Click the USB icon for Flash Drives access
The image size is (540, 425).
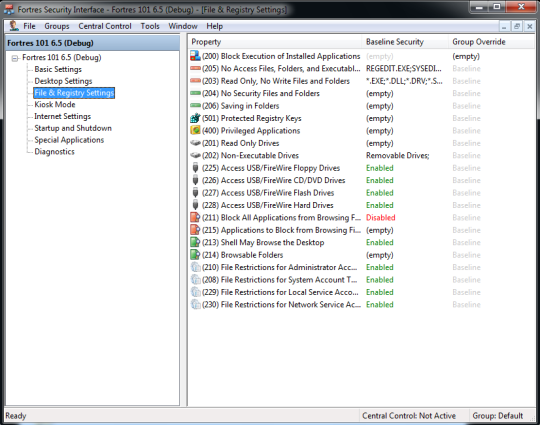[195, 193]
